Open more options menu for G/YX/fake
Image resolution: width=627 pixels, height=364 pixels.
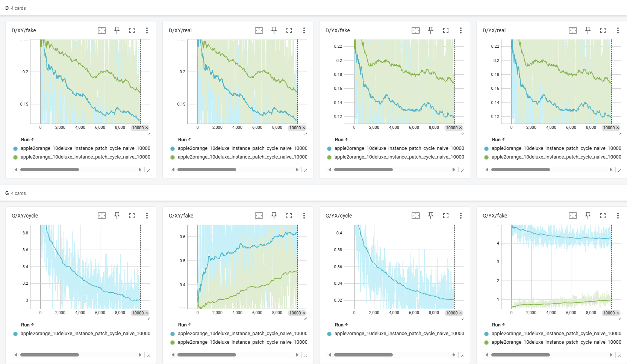point(618,216)
